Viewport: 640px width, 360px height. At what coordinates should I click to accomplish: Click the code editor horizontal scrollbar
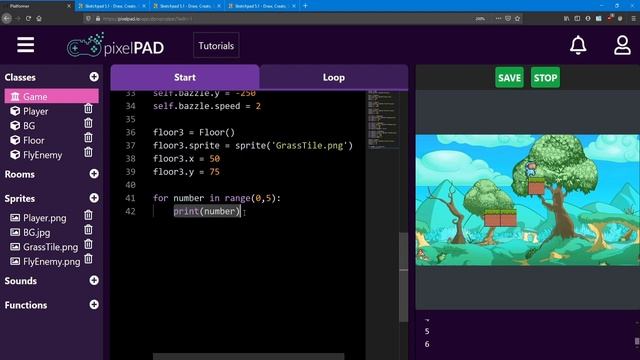pos(248,357)
